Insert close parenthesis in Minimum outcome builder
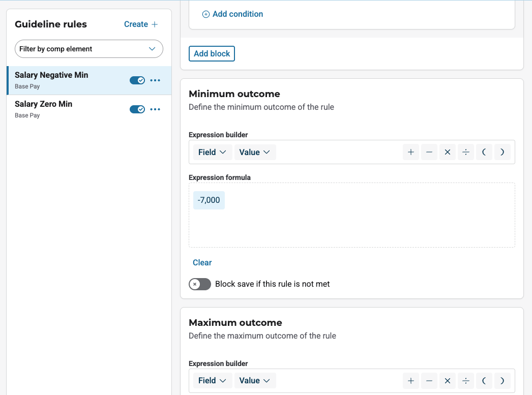 [x=502, y=152]
